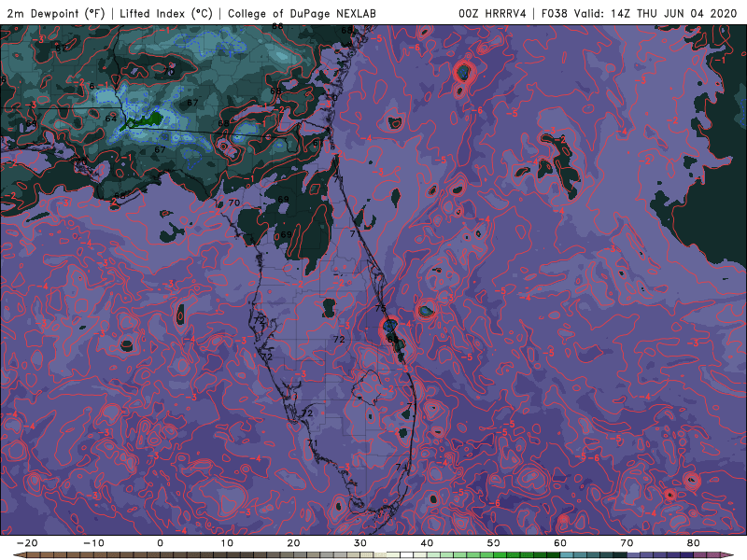Click 'College of DuPage NEXLAB' header text
Image resolution: width=747 pixels, height=560 pixels.
[302, 14]
